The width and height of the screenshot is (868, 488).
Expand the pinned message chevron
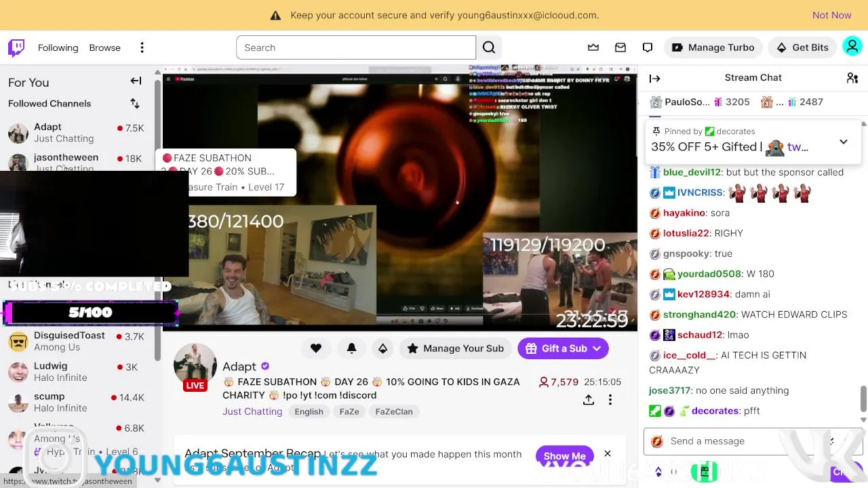[844, 142]
